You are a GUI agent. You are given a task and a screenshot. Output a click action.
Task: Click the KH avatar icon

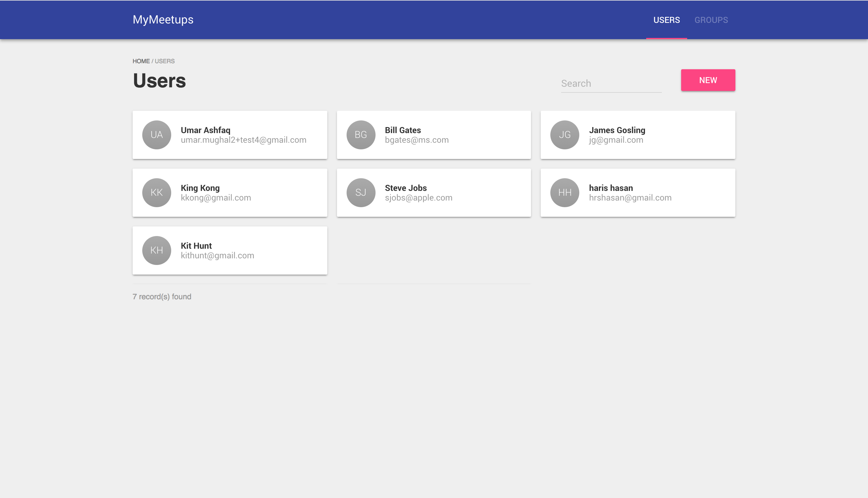(156, 251)
